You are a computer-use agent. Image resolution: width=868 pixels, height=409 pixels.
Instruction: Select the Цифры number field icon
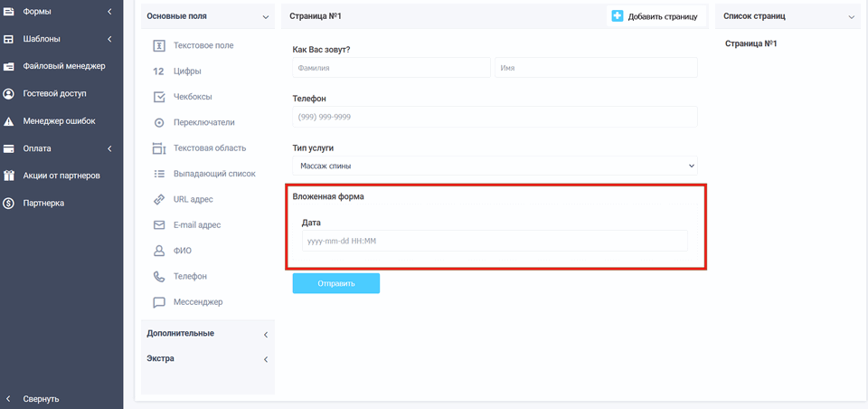pyautogui.click(x=159, y=71)
